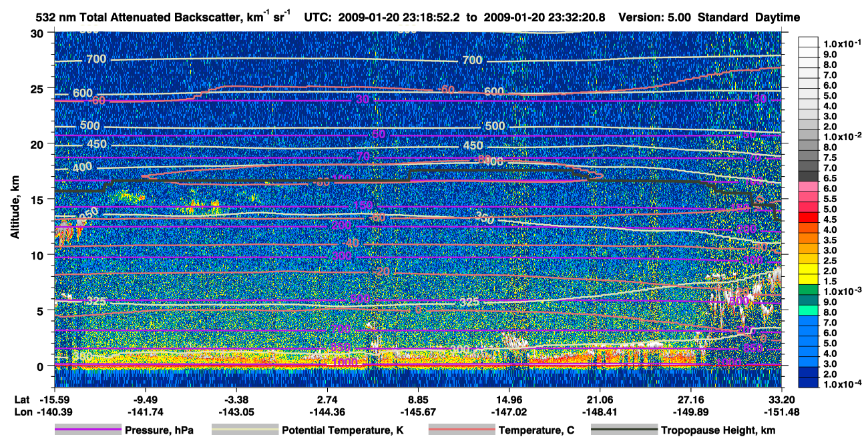Click the 15 altitude tick label
The width and height of the screenshot is (868, 445).
click(x=37, y=199)
